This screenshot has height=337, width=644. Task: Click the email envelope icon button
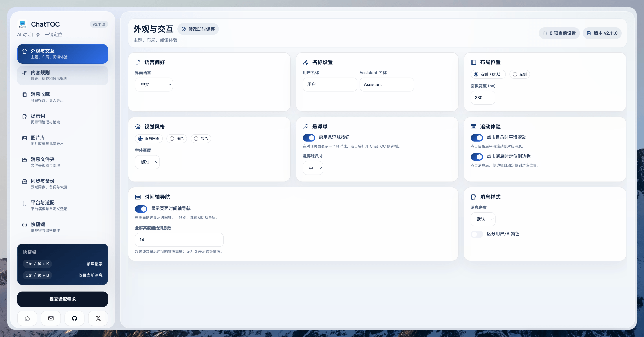pos(51,318)
